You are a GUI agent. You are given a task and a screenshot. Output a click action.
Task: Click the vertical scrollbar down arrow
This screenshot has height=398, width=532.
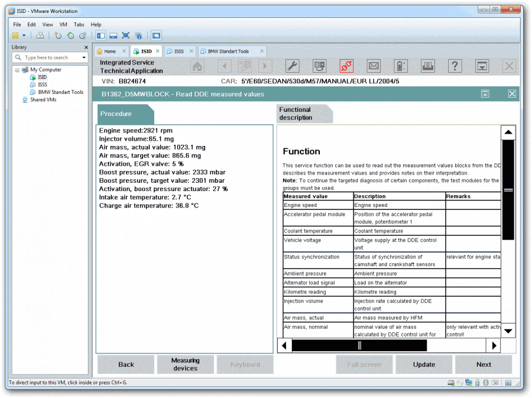click(508, 331)
